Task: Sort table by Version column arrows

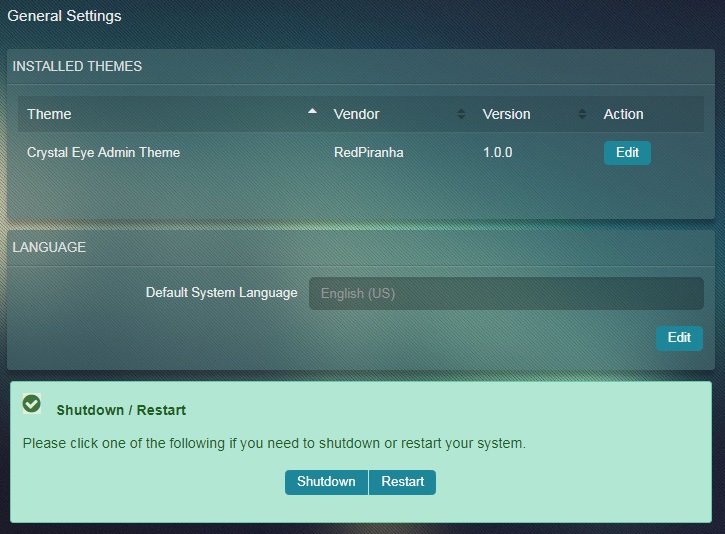Action: point(582,114)
